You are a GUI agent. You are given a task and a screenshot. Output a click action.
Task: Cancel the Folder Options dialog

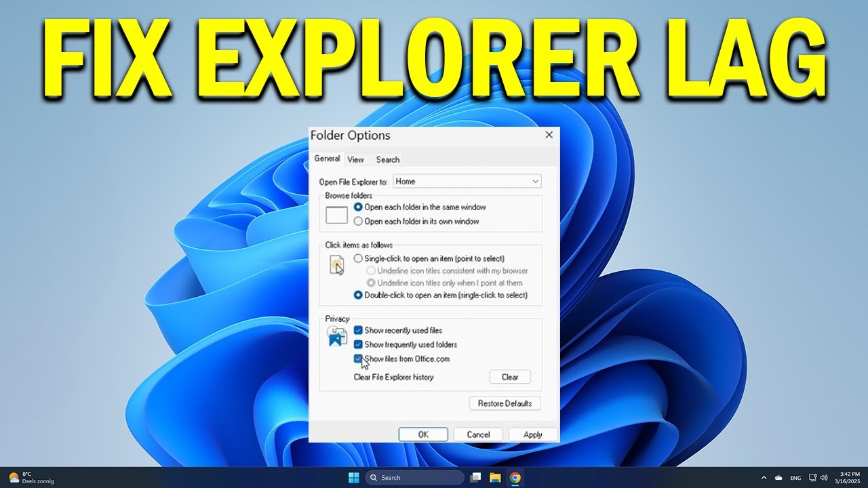pyautogui.click(x=478, y=434)
